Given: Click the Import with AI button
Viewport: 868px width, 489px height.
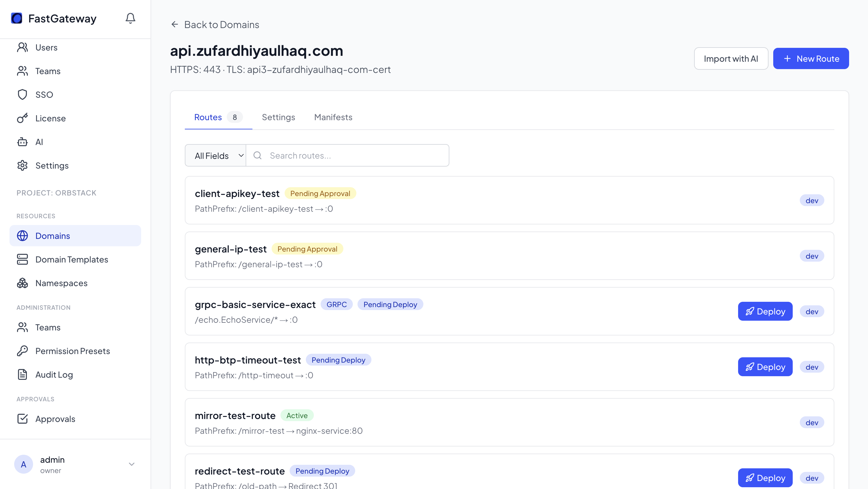Looking at the screenshot, I should click(x=730, y=59).
